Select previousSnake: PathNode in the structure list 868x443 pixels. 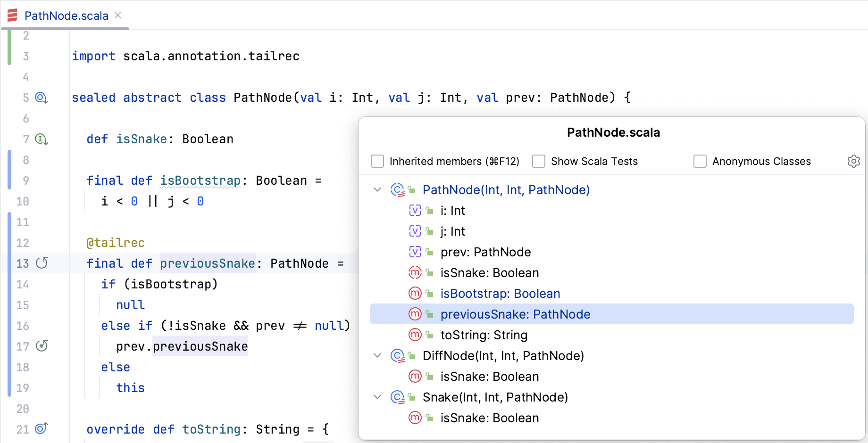click(x=515, y=314)
